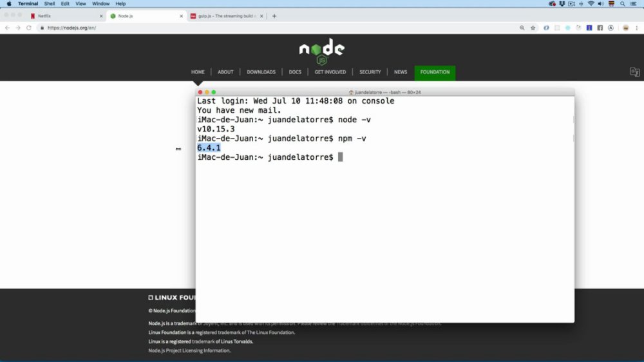The height and width of the screenshot is (362, 644).
Task: Open the DOCS page
Action: 295,72
